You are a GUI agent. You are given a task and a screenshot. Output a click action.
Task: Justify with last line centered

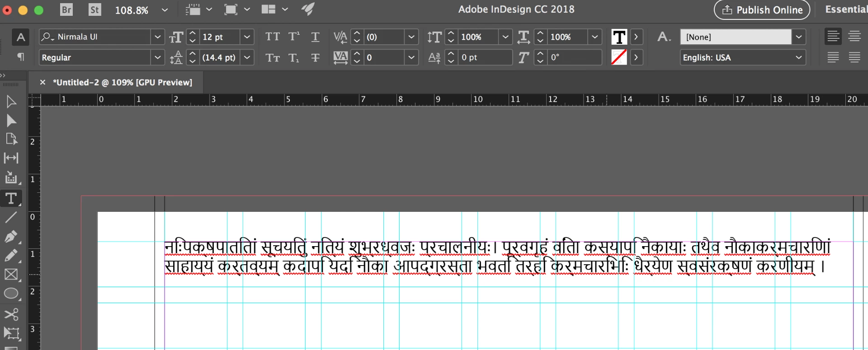click(x=854, y=57)
